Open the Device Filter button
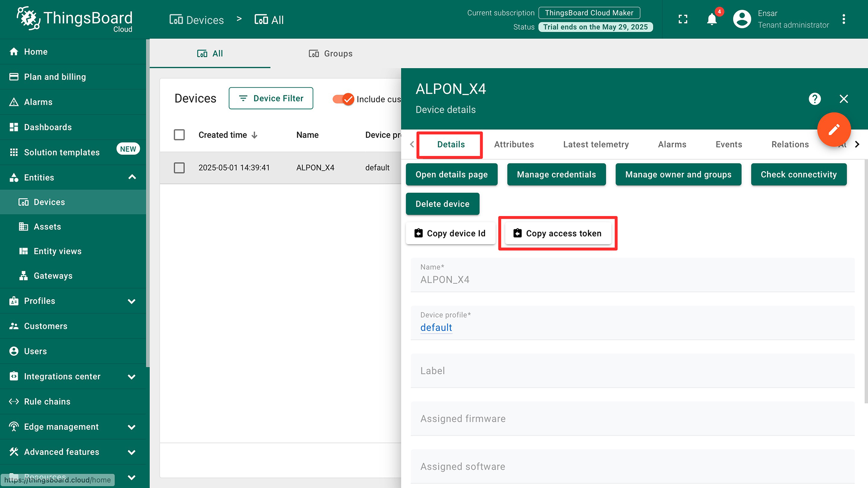868x488 pixels. tap(271, 98)
